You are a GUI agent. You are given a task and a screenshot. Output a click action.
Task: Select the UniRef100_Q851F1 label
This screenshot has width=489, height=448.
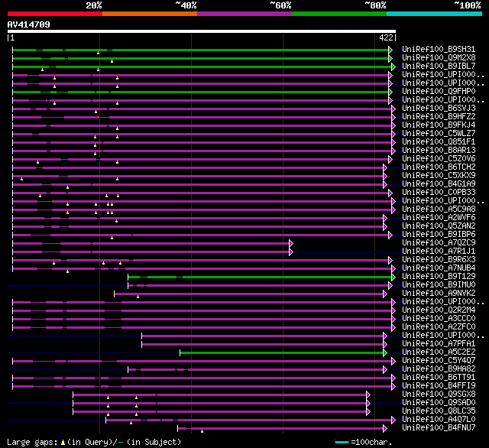(x=439, y=141)
